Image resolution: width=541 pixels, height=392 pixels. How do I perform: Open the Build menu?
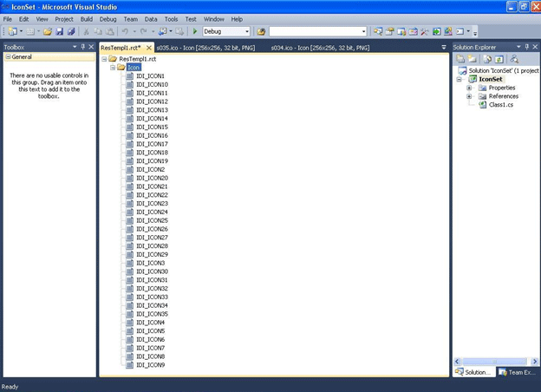87,19
